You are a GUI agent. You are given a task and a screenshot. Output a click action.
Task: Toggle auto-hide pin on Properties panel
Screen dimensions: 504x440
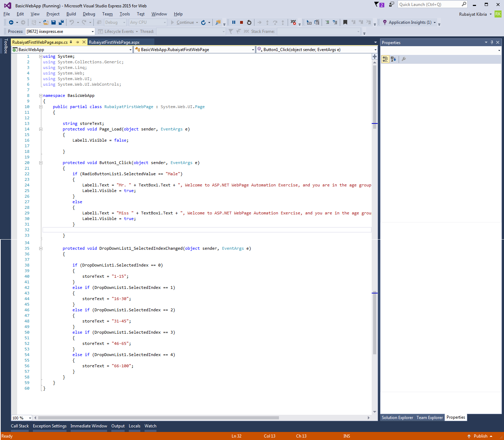click(492, 42)
